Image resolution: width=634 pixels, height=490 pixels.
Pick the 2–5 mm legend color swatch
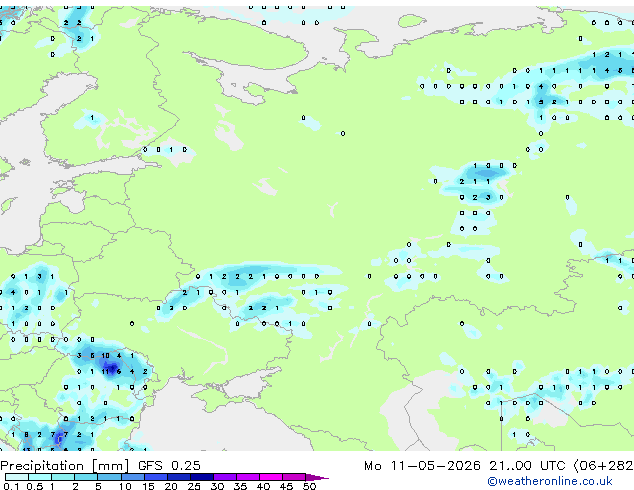click(x=86, y=477)
